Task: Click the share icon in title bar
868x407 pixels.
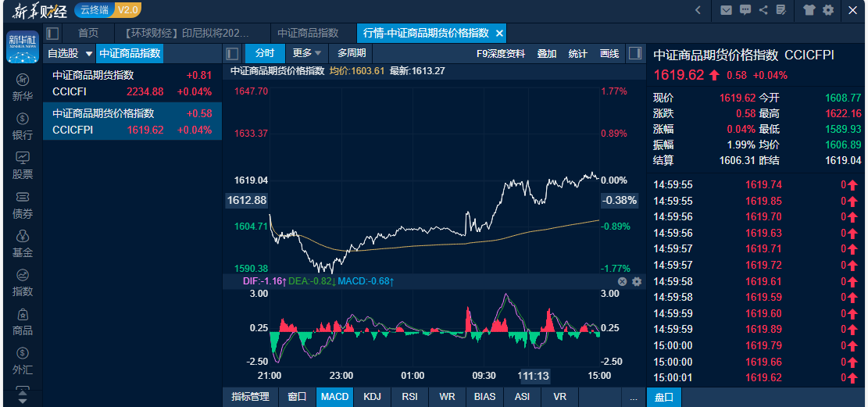Action: click(x=763, y=10)
